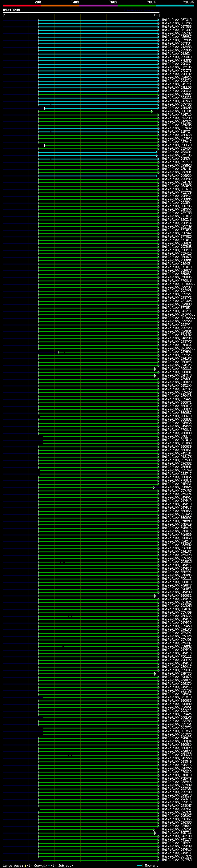The image size is (197, 868).
Task: Open hit UniRef100_P26987
Action: pyautogui.click(x=177, y=37)
